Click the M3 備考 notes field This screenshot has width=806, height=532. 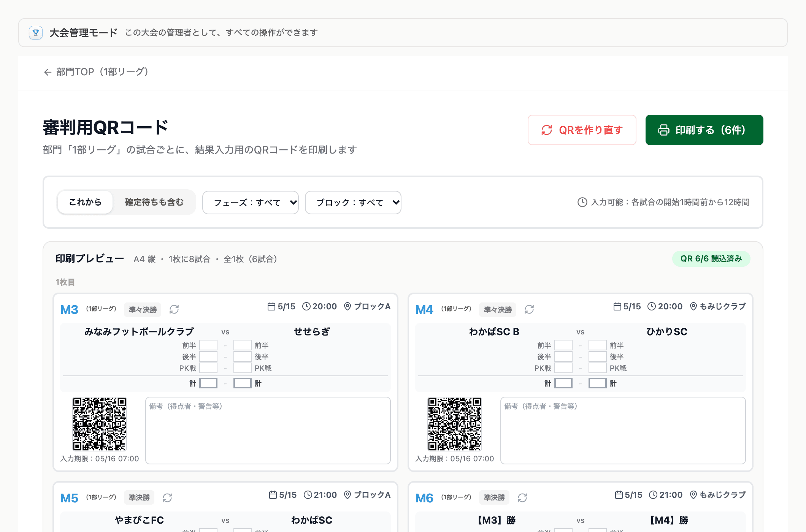(x=268, y=431)
